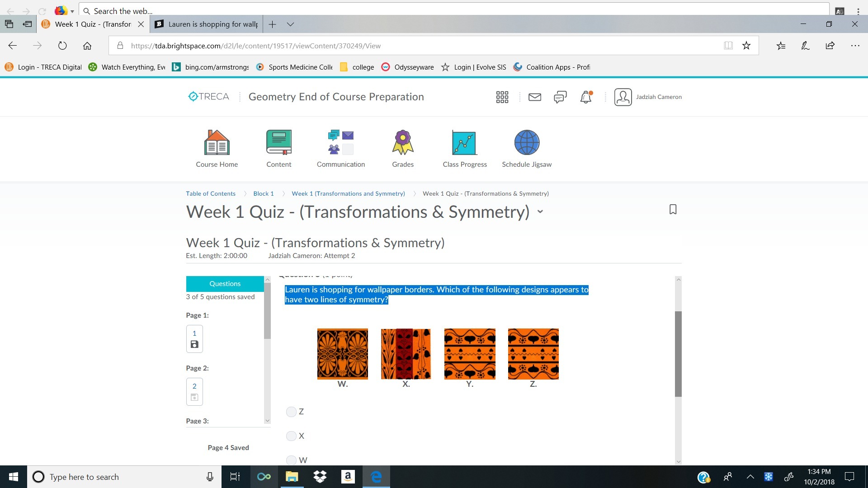
Task: Click the quiz content vertical scrollbar
Action: pyautogui.click(x=678, y=353)
